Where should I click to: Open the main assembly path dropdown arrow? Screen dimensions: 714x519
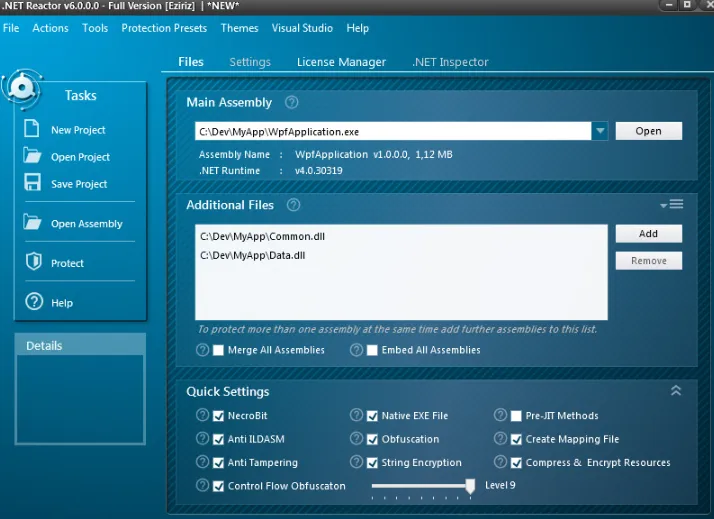coord(600,131)
